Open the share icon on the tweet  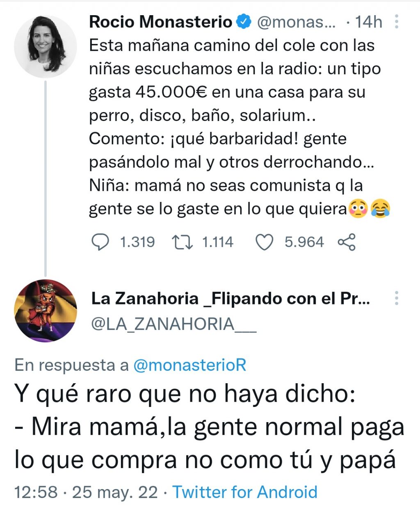click(347, 242)
